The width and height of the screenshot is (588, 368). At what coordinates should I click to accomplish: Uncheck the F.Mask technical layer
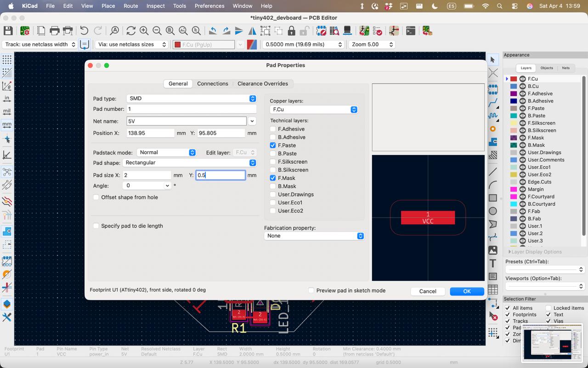[x=272, y=178]
